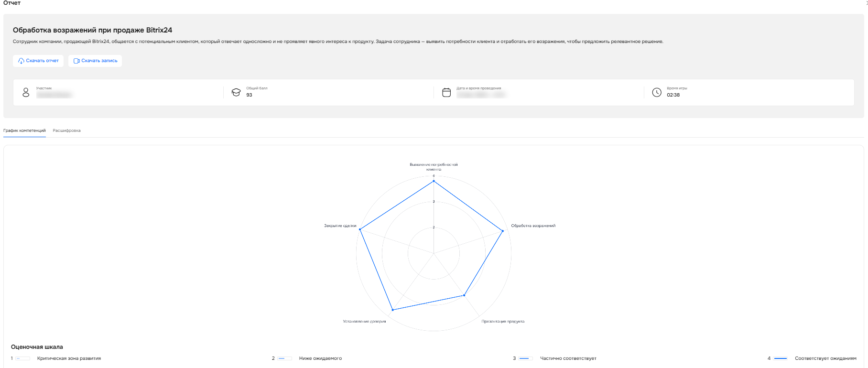Switch to the График компетенций tab
868x368 pixels.
coord(24,130)
